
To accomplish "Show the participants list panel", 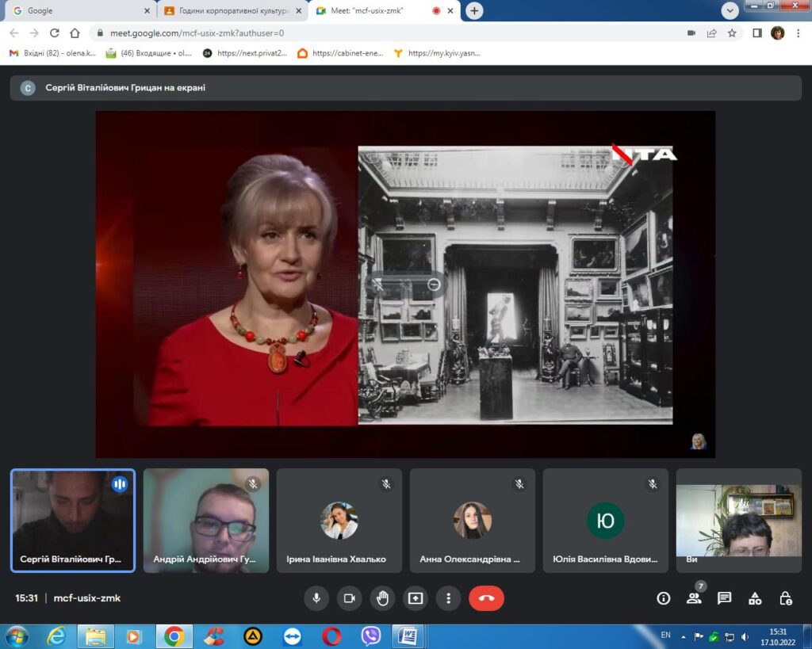I will click(x=694, y=598).
